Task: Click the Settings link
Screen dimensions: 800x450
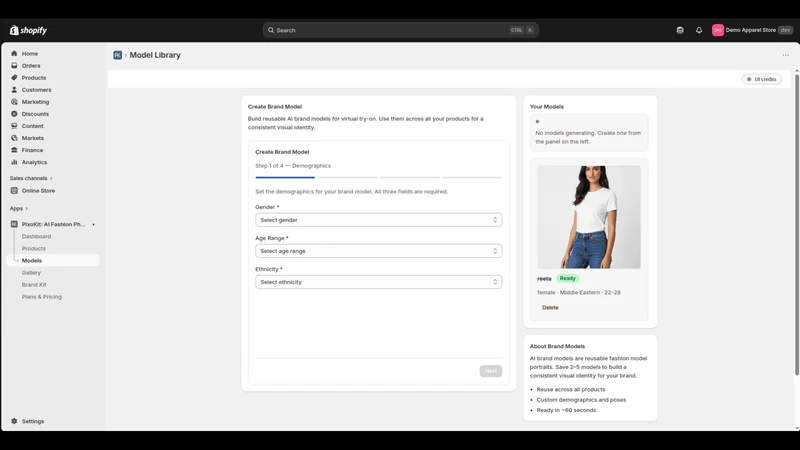Action: 33,421
